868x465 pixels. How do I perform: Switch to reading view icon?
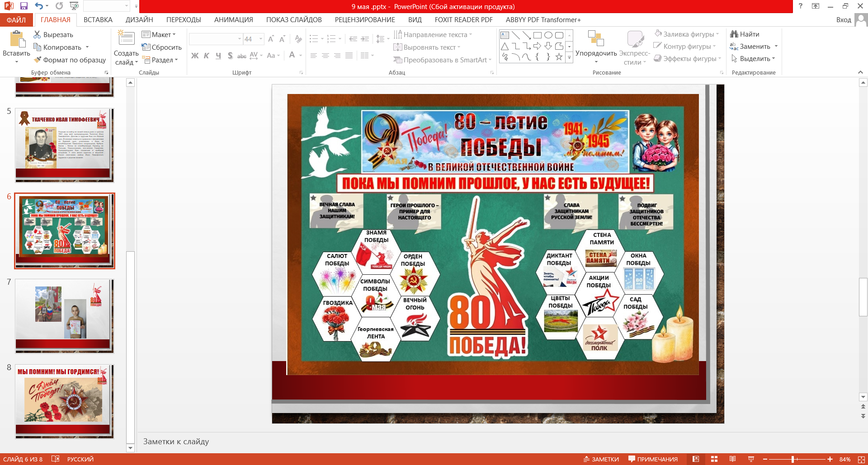point(732,459)
